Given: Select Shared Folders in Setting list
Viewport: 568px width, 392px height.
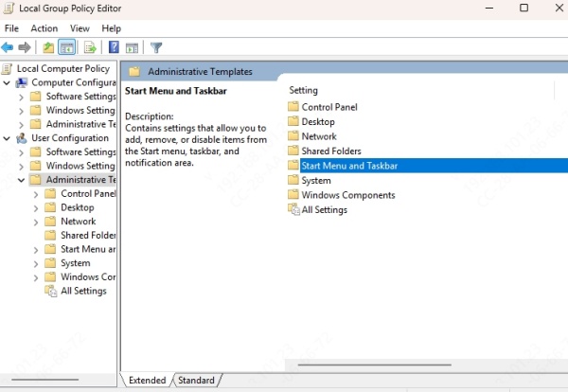Looking at the screenshot, I should (331, 151).
